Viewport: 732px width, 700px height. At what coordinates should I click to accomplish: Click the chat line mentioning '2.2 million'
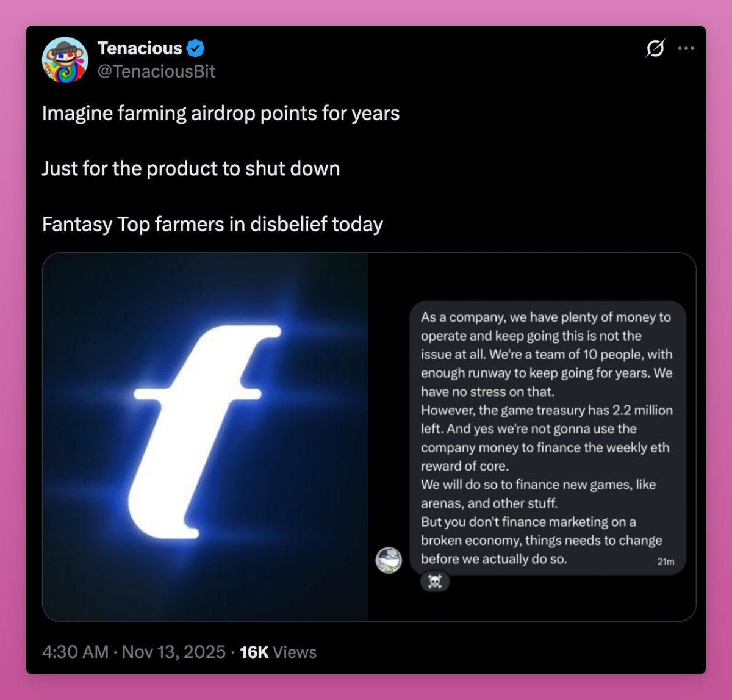tap(547, 410)
